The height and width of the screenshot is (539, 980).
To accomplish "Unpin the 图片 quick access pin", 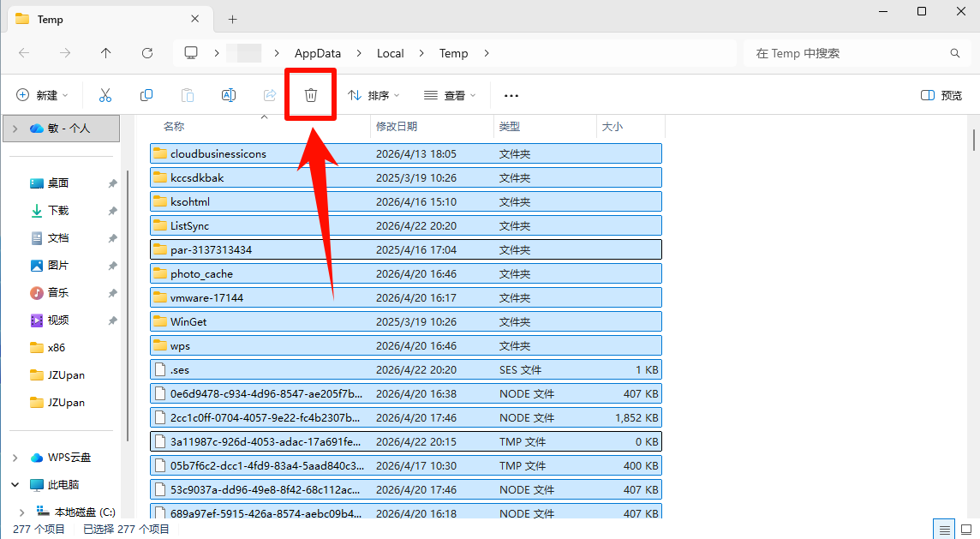I will click(x=112, y=266).
